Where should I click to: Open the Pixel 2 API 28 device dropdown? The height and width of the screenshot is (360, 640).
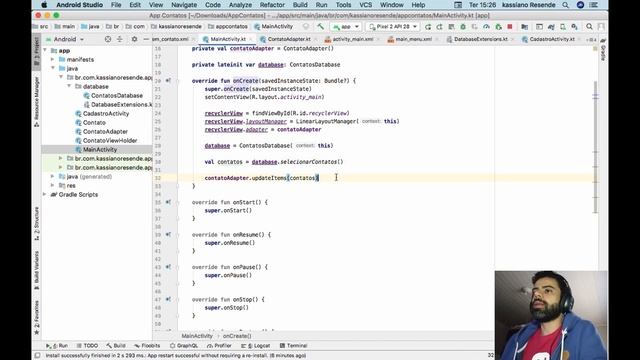pos(393,27)
